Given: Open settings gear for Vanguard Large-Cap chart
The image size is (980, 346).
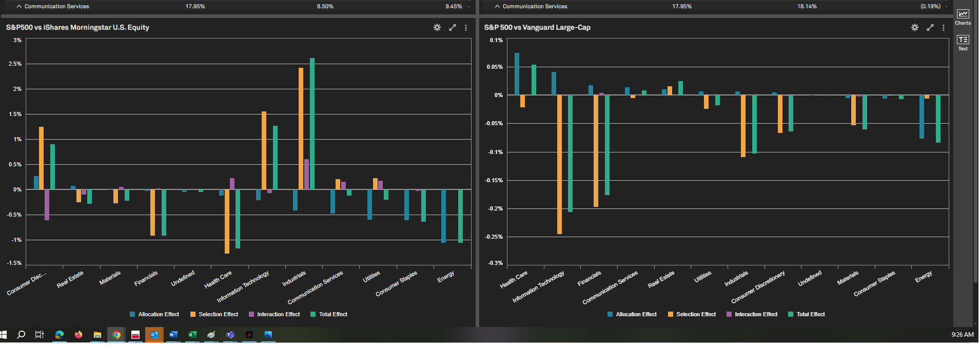Looking at the screenshot, I should click(x=915, y=28).
